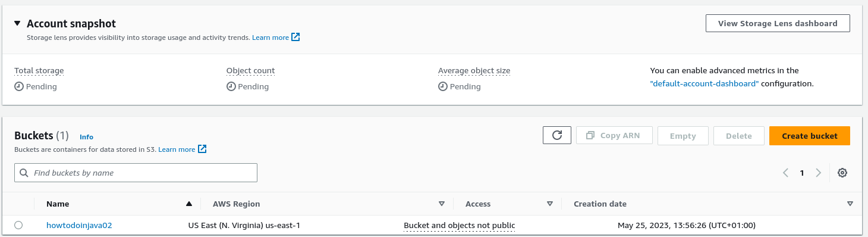Open the Buckets Info link
This screenshot has height=237, width=868.
[86, 137]
